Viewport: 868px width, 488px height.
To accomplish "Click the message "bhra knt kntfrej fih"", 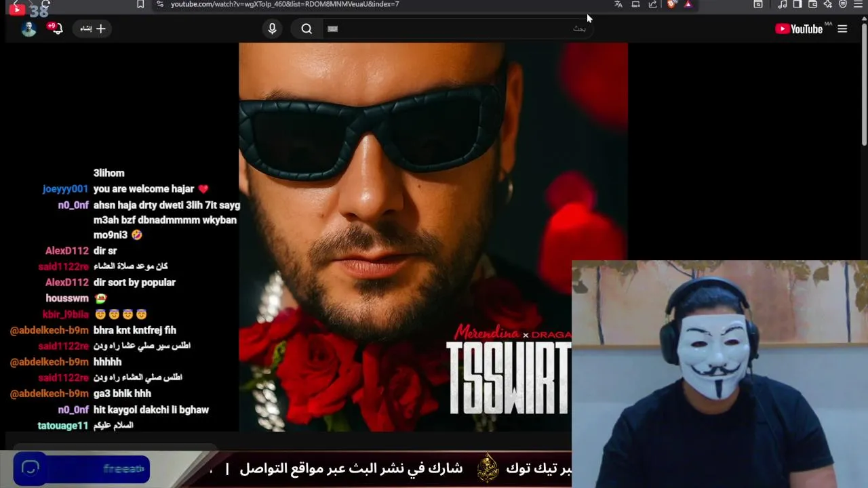I will (x=135, y=330).
